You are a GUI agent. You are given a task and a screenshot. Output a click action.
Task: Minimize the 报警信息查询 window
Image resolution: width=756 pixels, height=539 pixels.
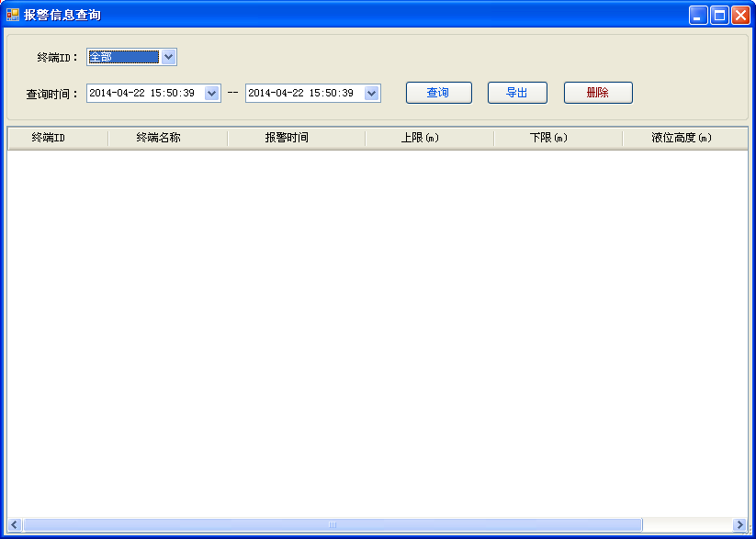pyautogui.click(x=697, y=15)
